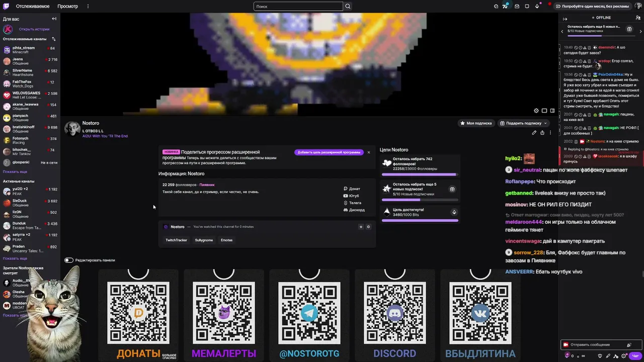Open the user avatar menu in top-right
Screen dimensions: 644x362
point(638,6)
